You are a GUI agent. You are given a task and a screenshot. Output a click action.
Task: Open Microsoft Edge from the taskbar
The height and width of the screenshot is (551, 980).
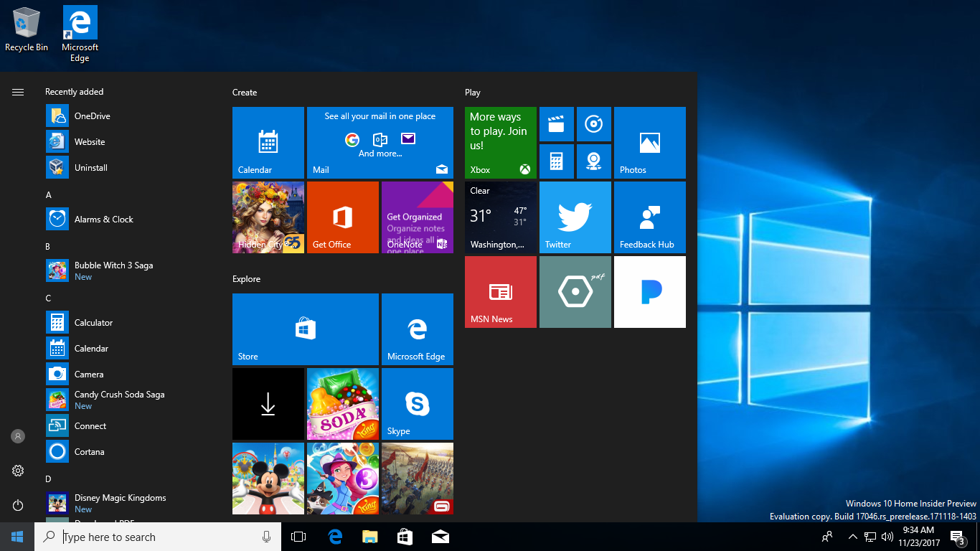click(x=335, y=537)
